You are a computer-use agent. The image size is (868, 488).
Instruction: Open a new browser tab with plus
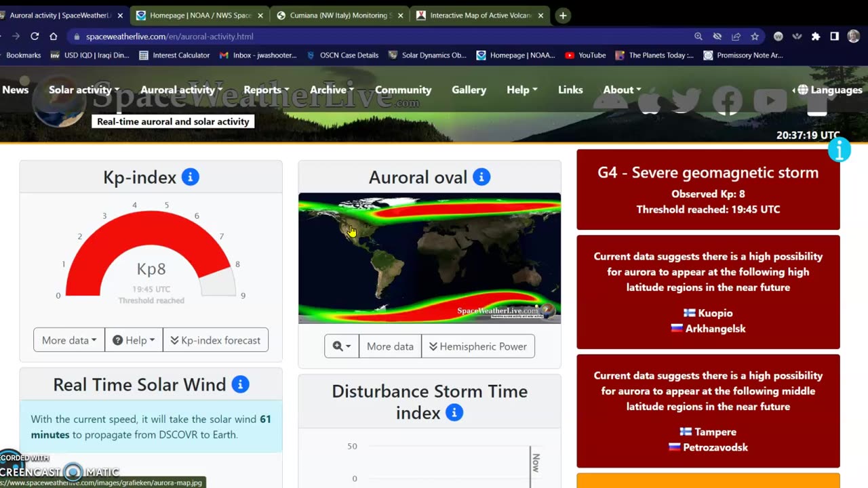click(x=563, y=15)
